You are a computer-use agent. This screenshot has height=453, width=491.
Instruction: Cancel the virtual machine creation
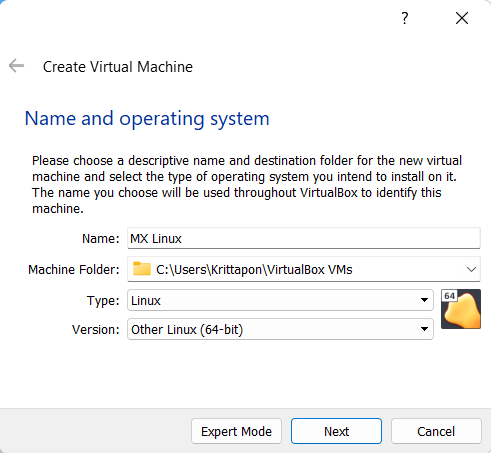(436, 431)
